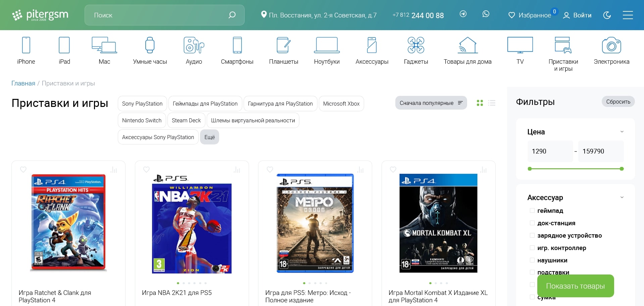Screen dimensions: 644x306
Task: Open WhatsApp chat icon in header
Action: click(486, 14)
